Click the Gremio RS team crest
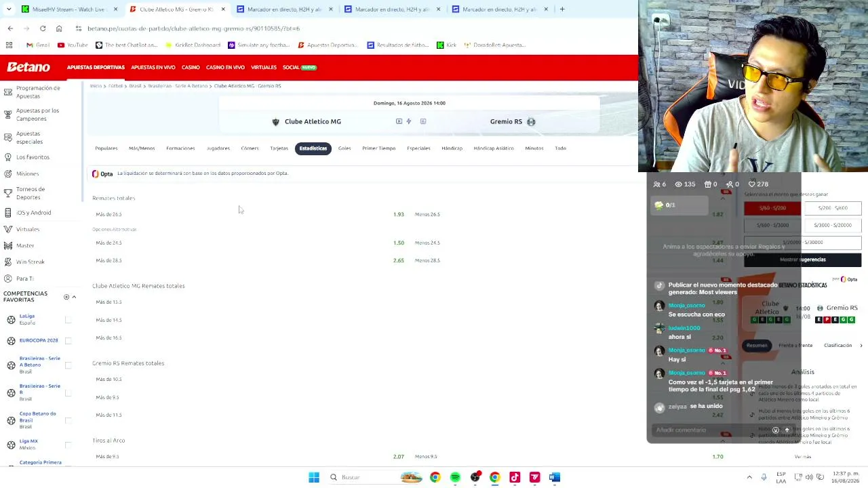 point(531,122)
